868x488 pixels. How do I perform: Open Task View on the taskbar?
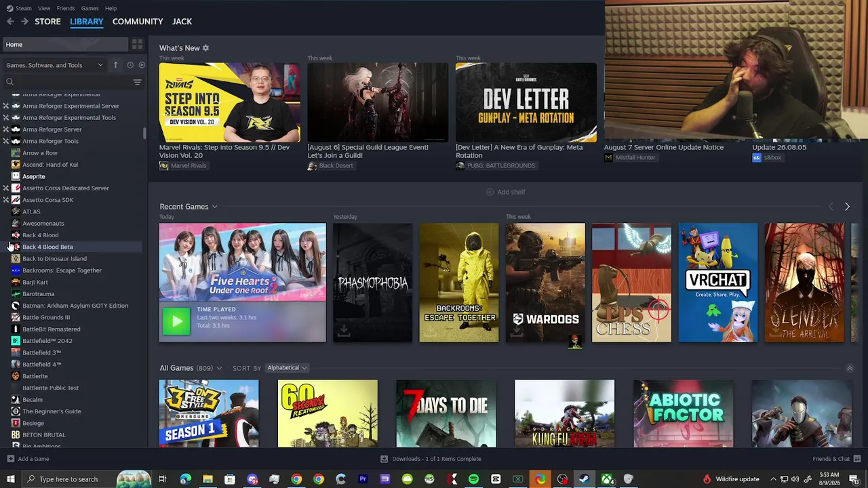tap(163, 479)
